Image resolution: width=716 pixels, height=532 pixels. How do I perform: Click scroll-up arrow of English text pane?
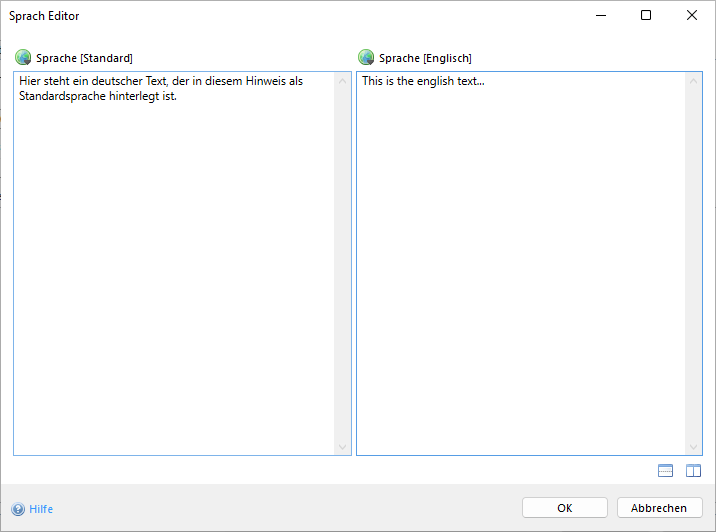tap(694, 81)
